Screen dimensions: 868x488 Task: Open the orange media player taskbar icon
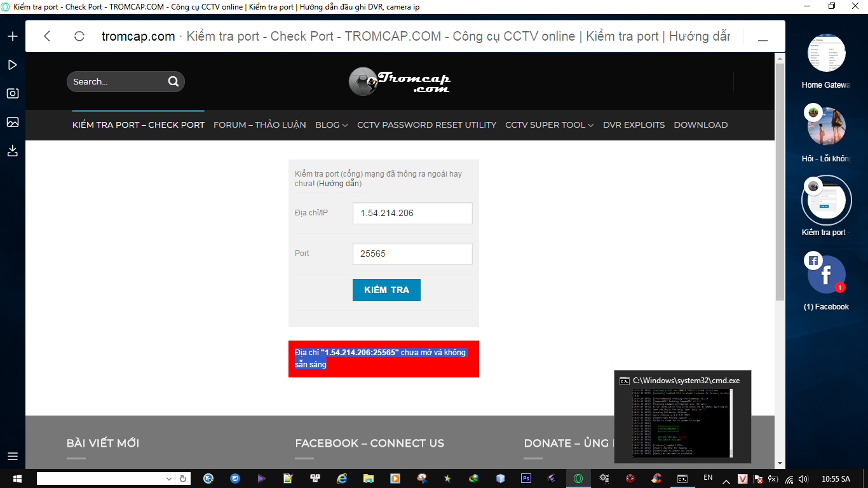pos(395,478)
